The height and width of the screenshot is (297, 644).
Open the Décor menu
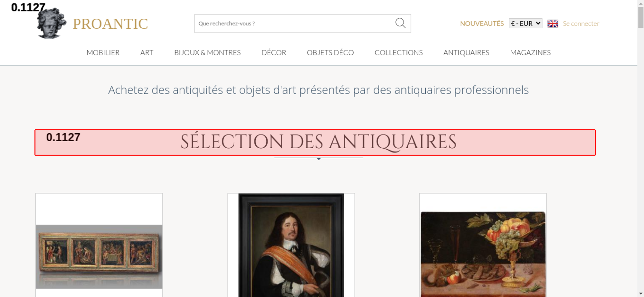pyautogui.click(x=274, y=52)
